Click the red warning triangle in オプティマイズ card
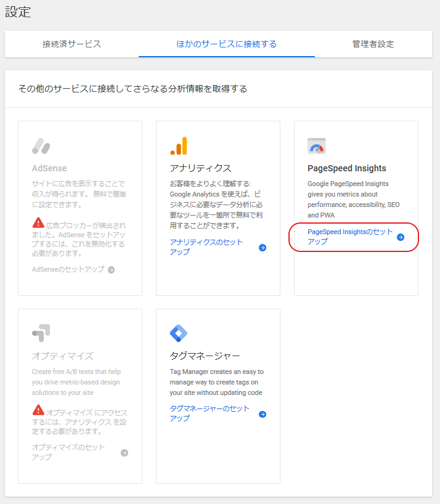Screen dimensions: 440x504 point(38,410)
